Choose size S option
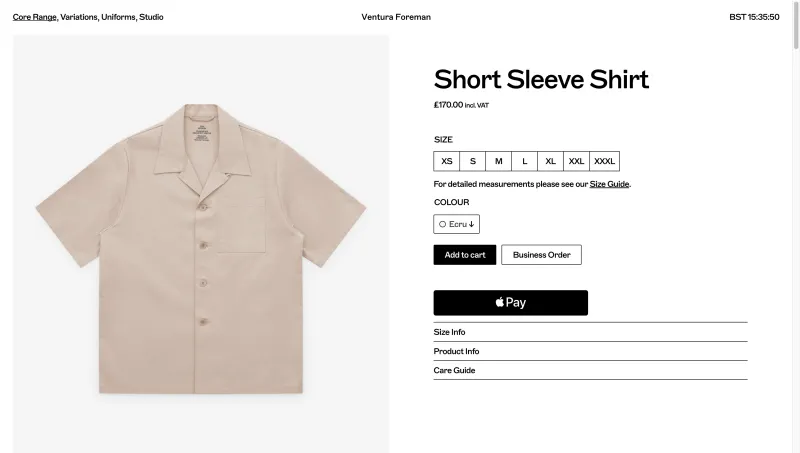Screen dimensions: 800x453 [472, 161]
